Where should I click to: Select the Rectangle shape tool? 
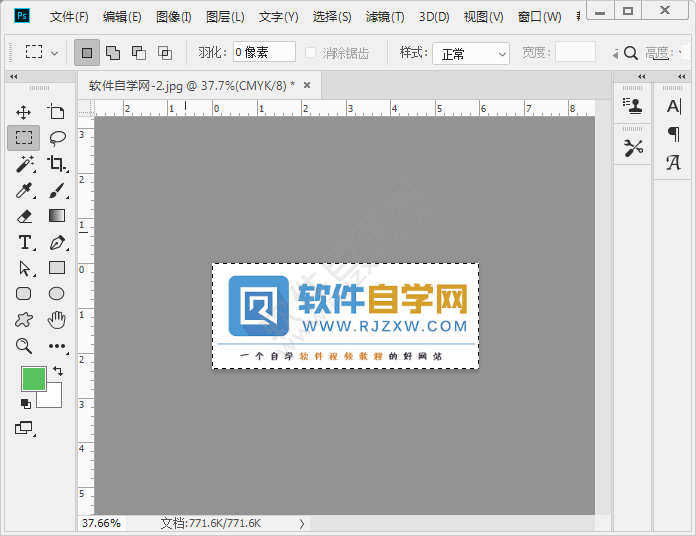pyautogui.click(x=57, y=268)
